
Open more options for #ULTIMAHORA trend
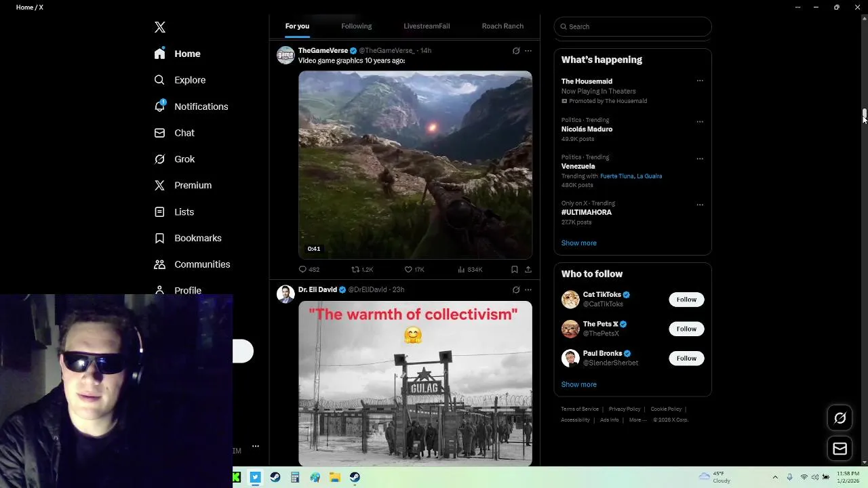tap(700, 205)
